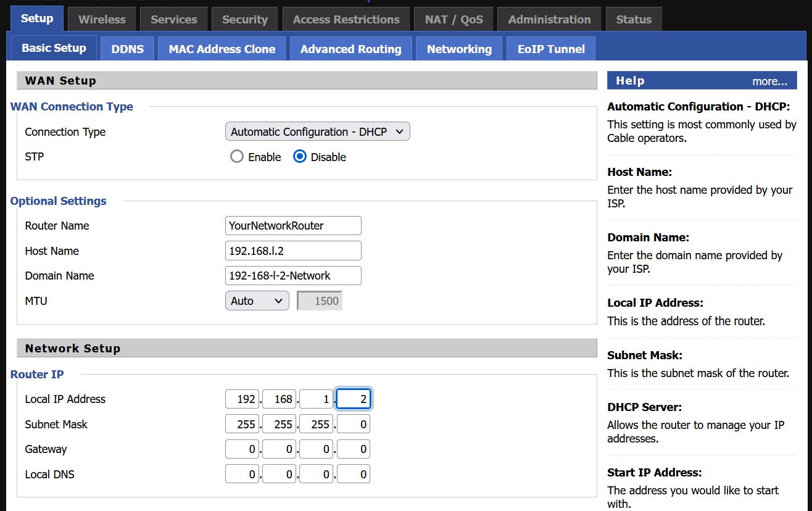This screenshot has width=812, height=511.
Task: Expand the MTU Auto dropdown
Action: point(257,301)
